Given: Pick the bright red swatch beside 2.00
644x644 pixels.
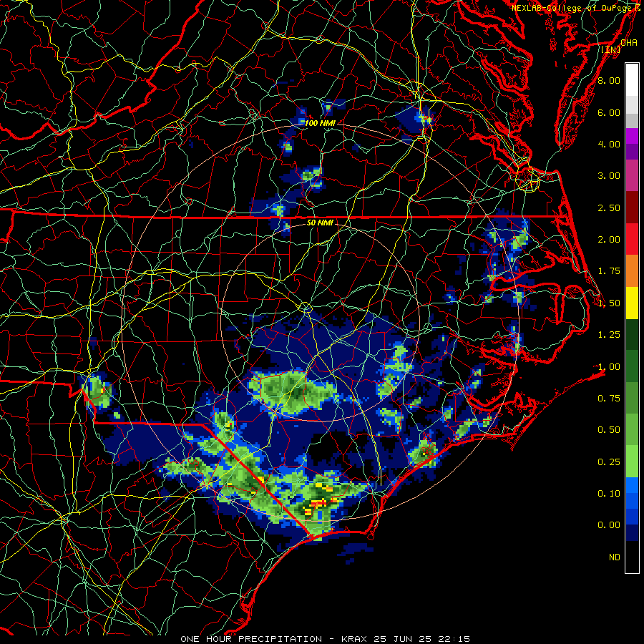Looking at the screenshot, I should pyautogui.click(x=632, y=240).
